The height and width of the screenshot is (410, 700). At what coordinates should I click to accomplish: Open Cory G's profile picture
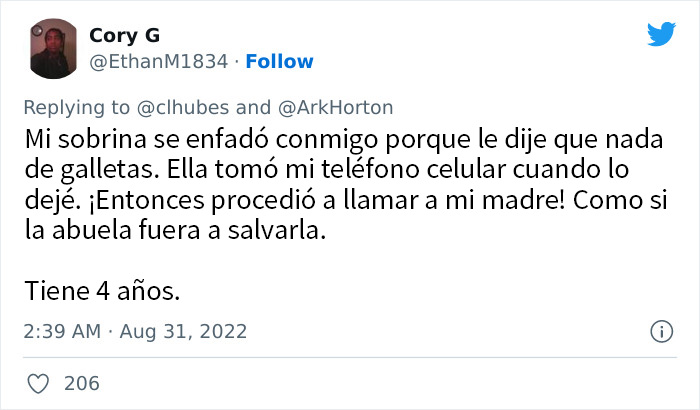coord(53,49)
